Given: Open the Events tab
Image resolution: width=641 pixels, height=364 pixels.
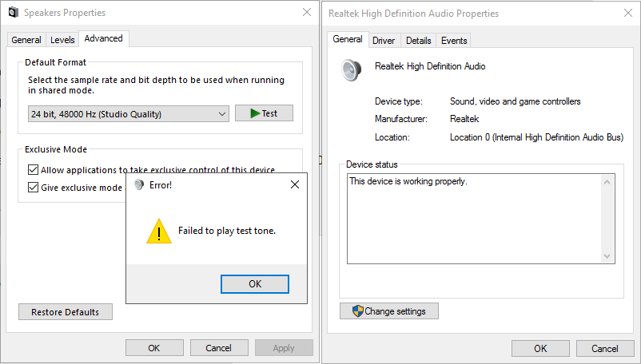Looking at the screenshot, I should coord(454,41).
